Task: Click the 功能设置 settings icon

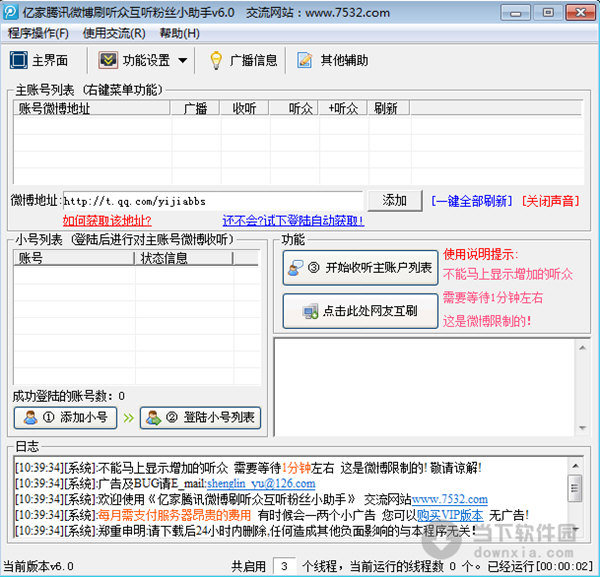Action: pyautogui.click(x=108, y=60)
